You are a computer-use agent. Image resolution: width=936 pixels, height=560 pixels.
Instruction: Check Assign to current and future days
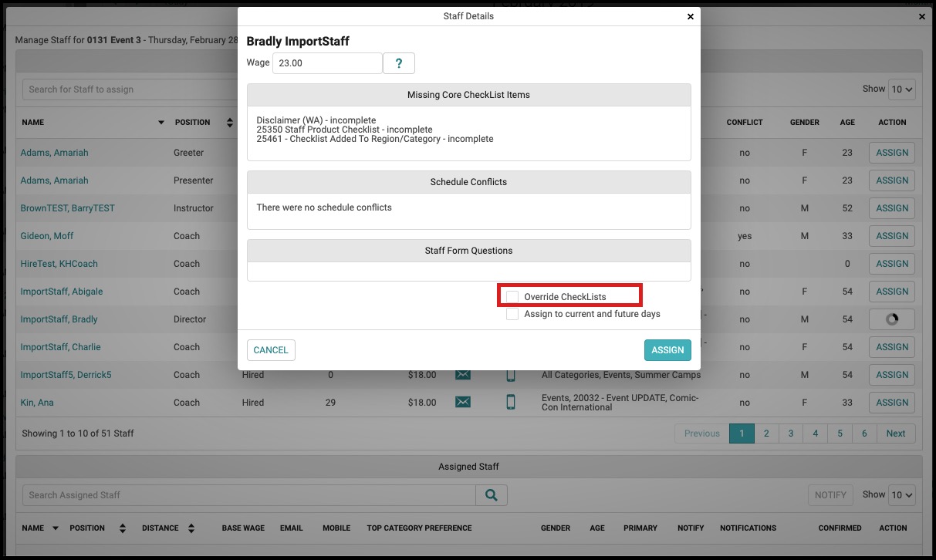tap(512, 314)
